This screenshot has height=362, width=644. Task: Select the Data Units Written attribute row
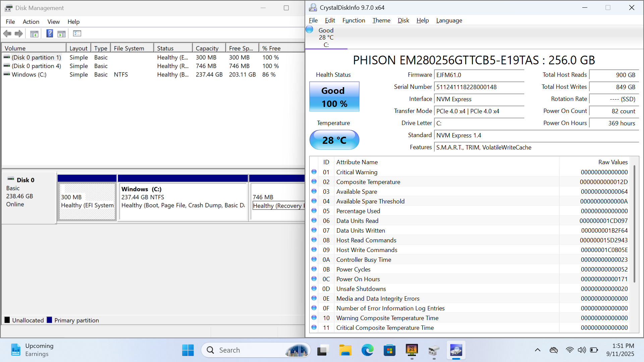coord(470,230)
